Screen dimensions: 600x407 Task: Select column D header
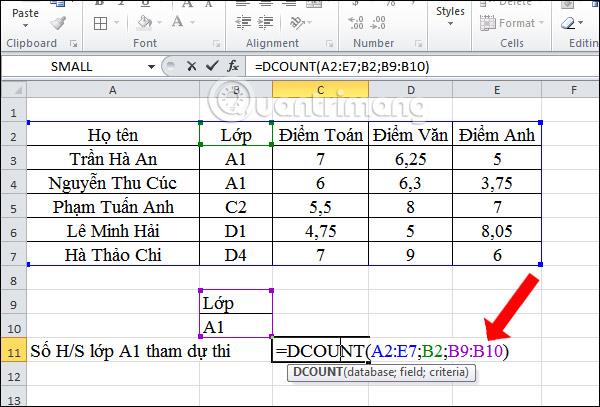pyautogui.click(x=410, y=90)
